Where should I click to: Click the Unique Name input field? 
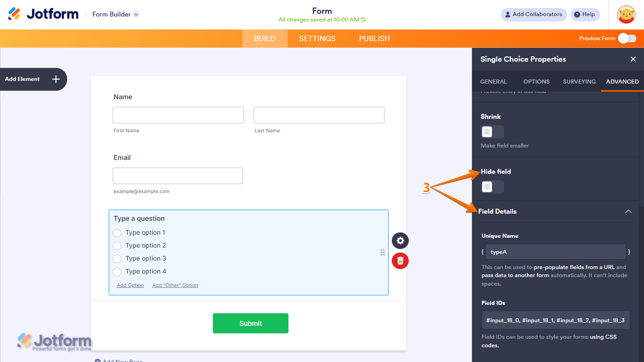click(x=555, y=252)
